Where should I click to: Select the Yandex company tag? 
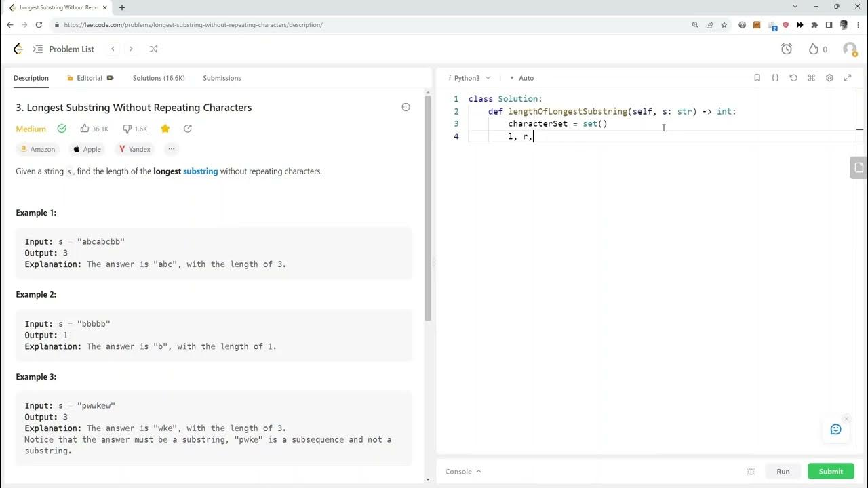(x=134, y=149)
